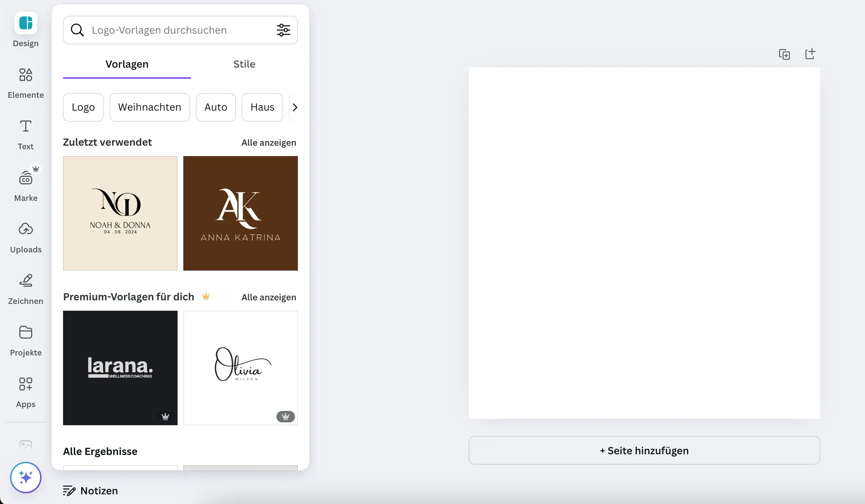Click crown badge on Olivia template

pyautogui.click(x=286, y=416)
